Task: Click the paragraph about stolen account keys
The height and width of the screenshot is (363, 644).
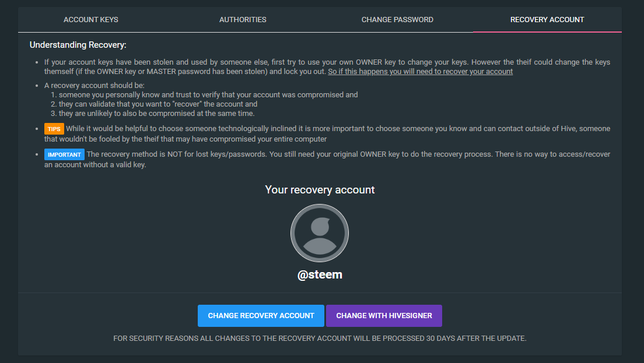Action: click(327, 62)
